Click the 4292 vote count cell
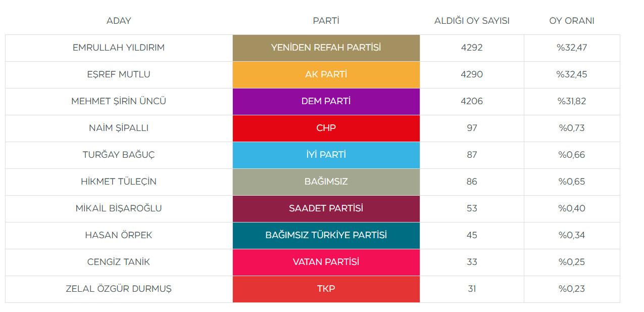This screenshot has height=312, width=644. (x=472, y=48)
